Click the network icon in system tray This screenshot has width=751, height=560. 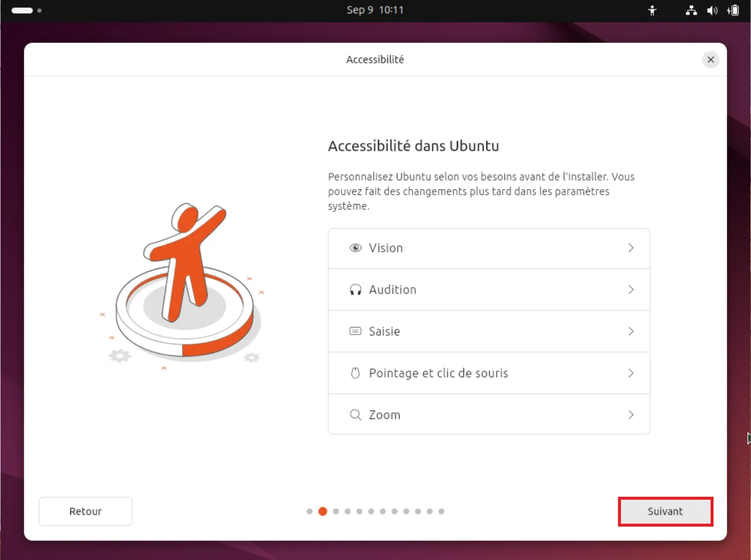point(691,11)
